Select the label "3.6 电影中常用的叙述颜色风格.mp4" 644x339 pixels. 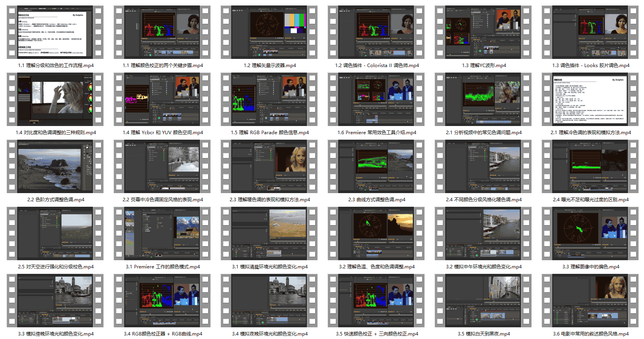[591, 334]
